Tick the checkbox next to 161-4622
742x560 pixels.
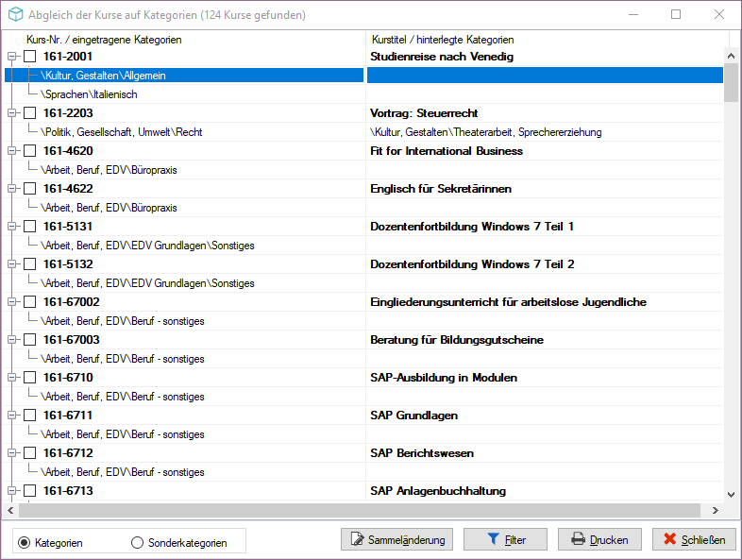[30, 189]
